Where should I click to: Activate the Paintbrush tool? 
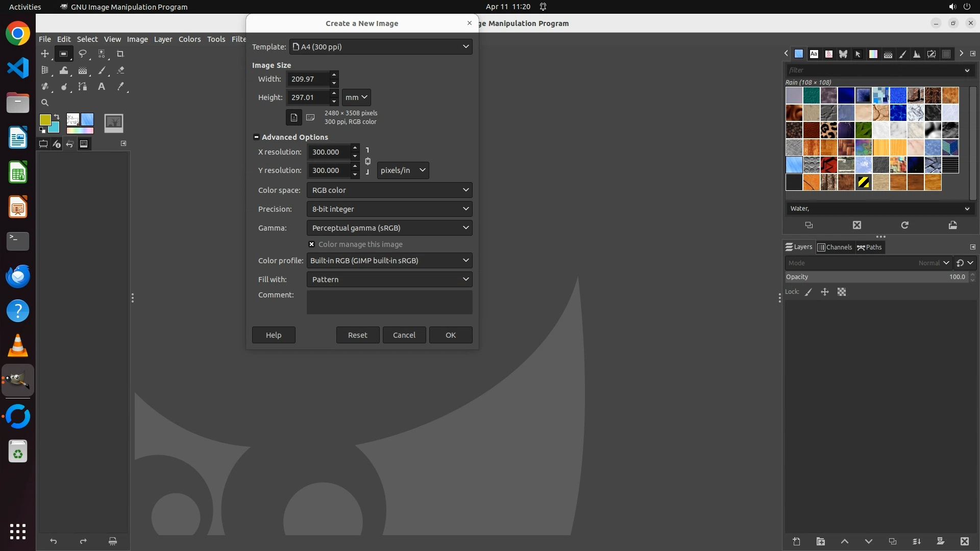pos(102,70)
